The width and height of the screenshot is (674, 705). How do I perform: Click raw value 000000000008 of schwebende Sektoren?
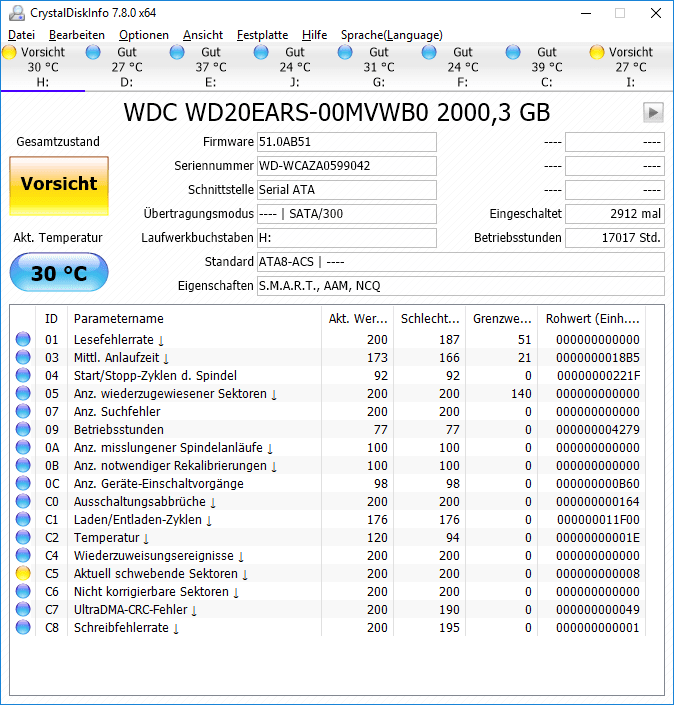[598, 574]
